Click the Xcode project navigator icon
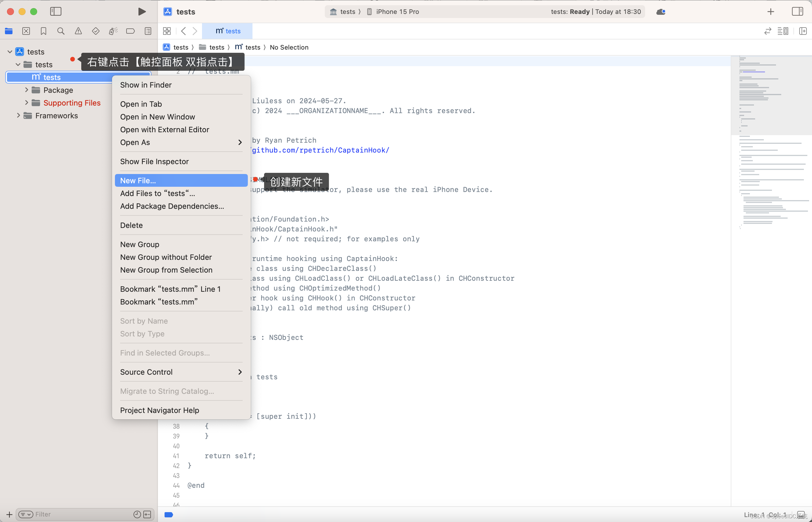The width and height of the screenshot is (812, 522). [8, 31]
